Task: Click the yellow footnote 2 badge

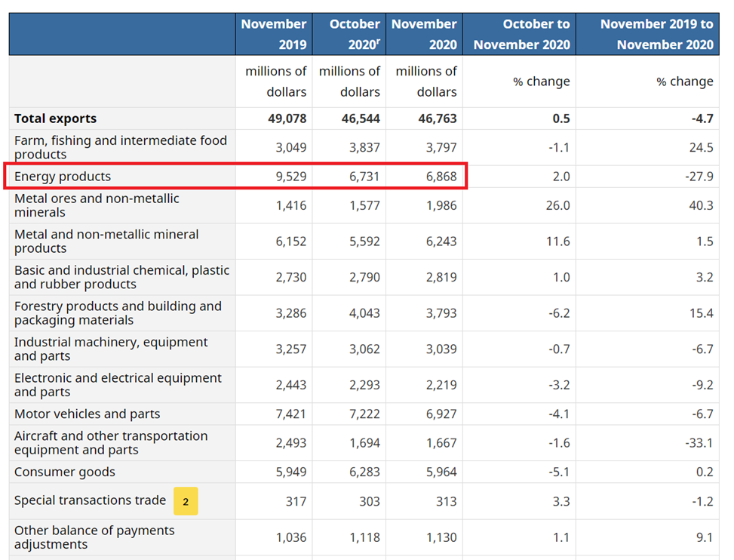Action: click(x=186, y=501)
